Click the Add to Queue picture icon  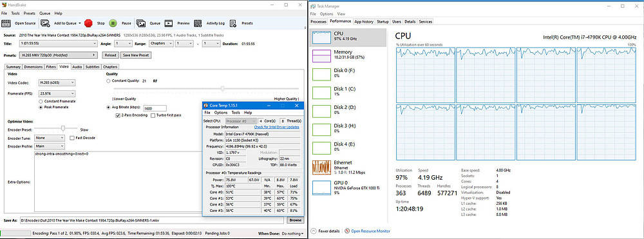[45, 23]
